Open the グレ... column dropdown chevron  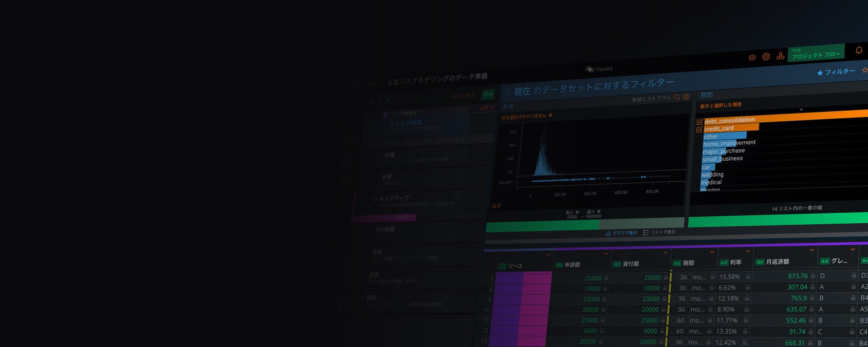click(852, 249)
